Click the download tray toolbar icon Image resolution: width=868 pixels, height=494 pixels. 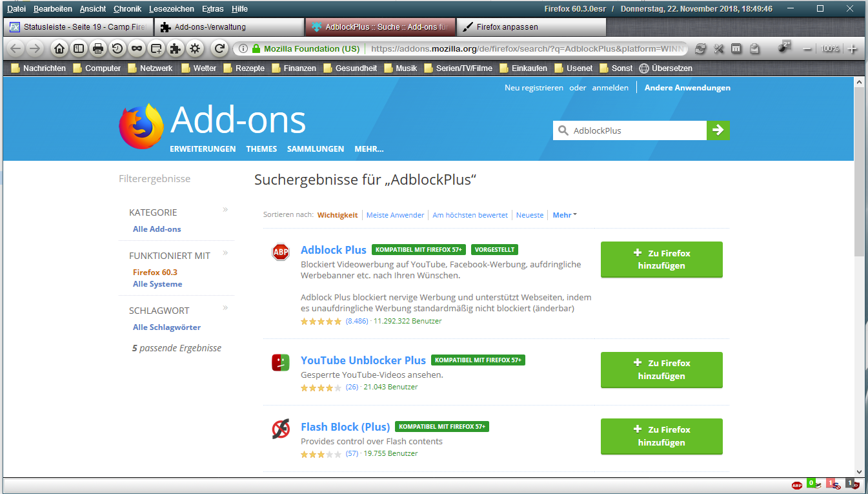754,48
